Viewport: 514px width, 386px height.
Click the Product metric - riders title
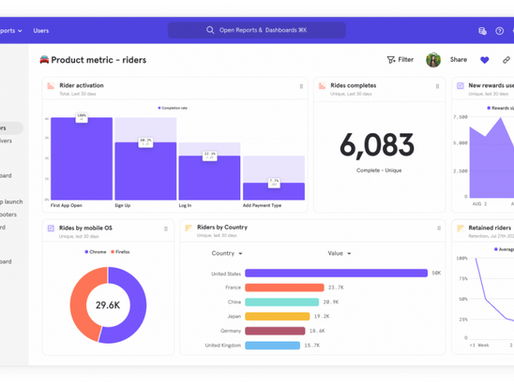click(99, 60)
